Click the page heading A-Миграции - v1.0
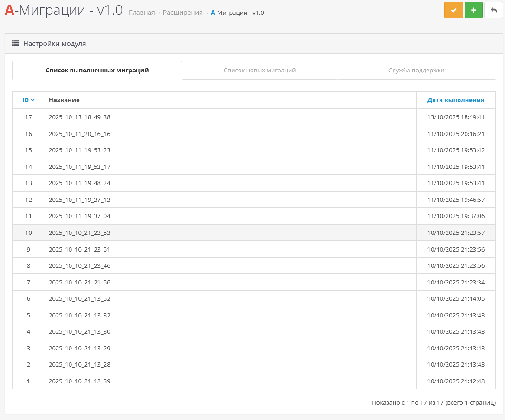Viewport: 505px width, 420px height. click(64, 11)
